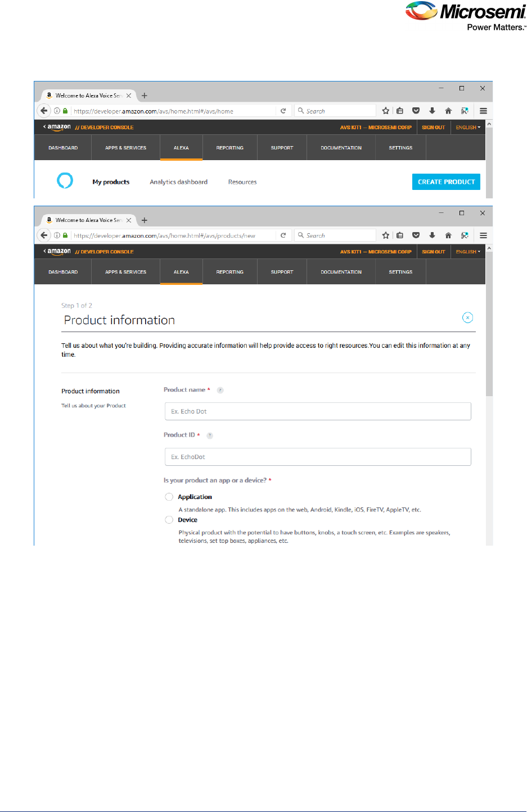The height and width of the screenshot is (812, 527).
Task: Close Product information form with circled X
Action: click(467, 317)
